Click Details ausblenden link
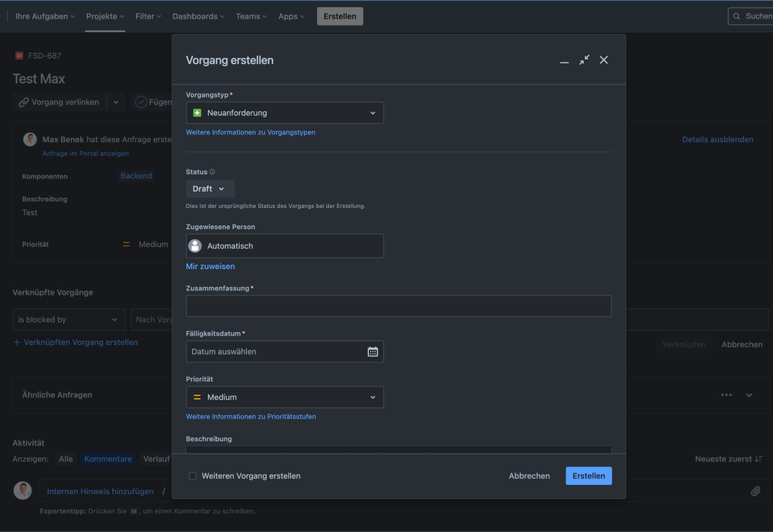Image resolution: width=773 pixels, height=532 pixels. [x=718, y=139]
